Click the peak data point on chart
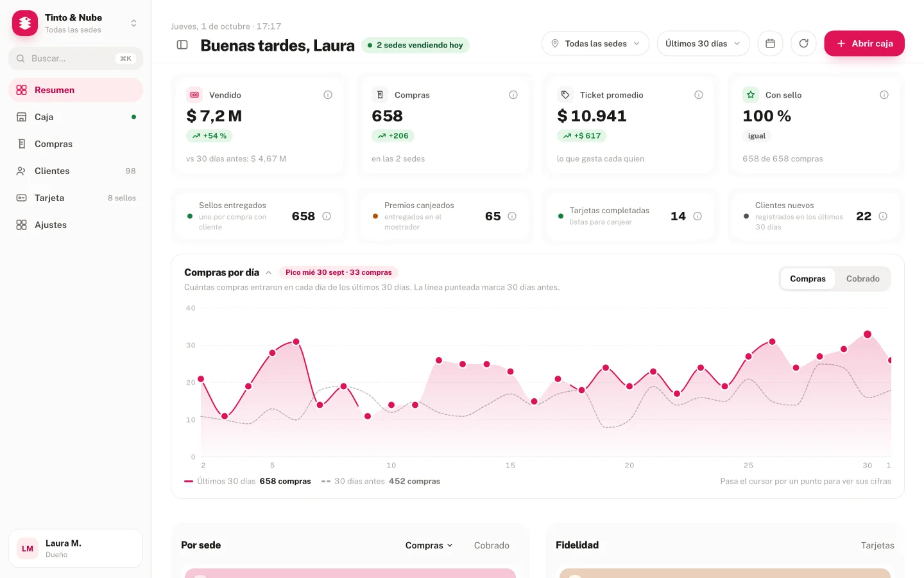 point(868,334)
